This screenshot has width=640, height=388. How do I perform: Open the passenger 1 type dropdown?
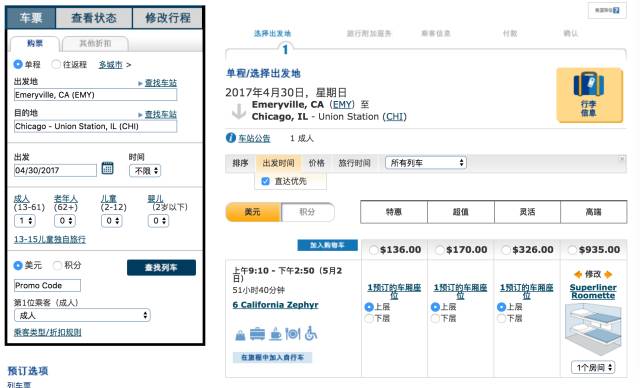click(82, 315)
